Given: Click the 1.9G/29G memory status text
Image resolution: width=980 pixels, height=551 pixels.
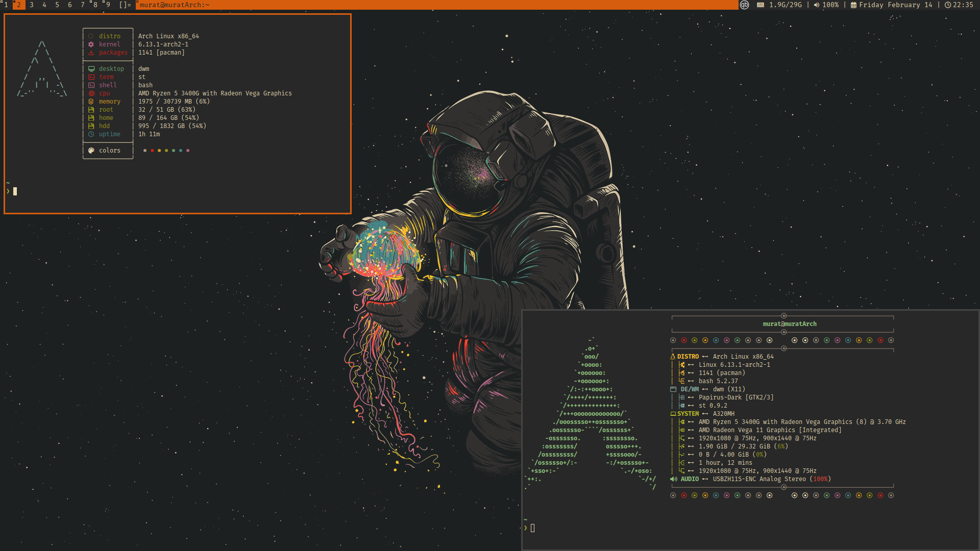Looking at the screenshot, I should (x=786, y=5).
